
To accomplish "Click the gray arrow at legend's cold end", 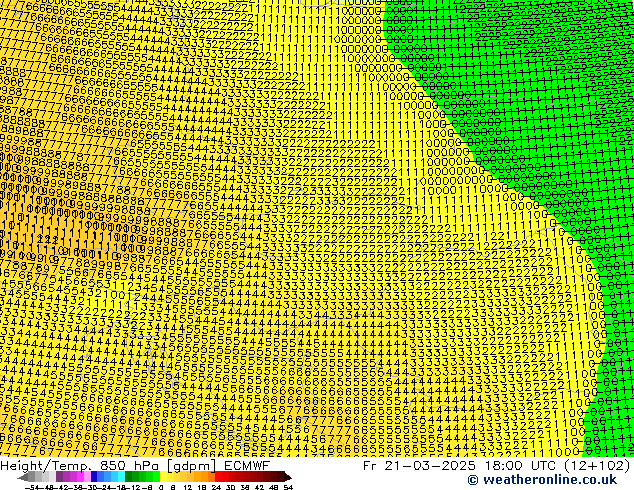I will point(23,476).
